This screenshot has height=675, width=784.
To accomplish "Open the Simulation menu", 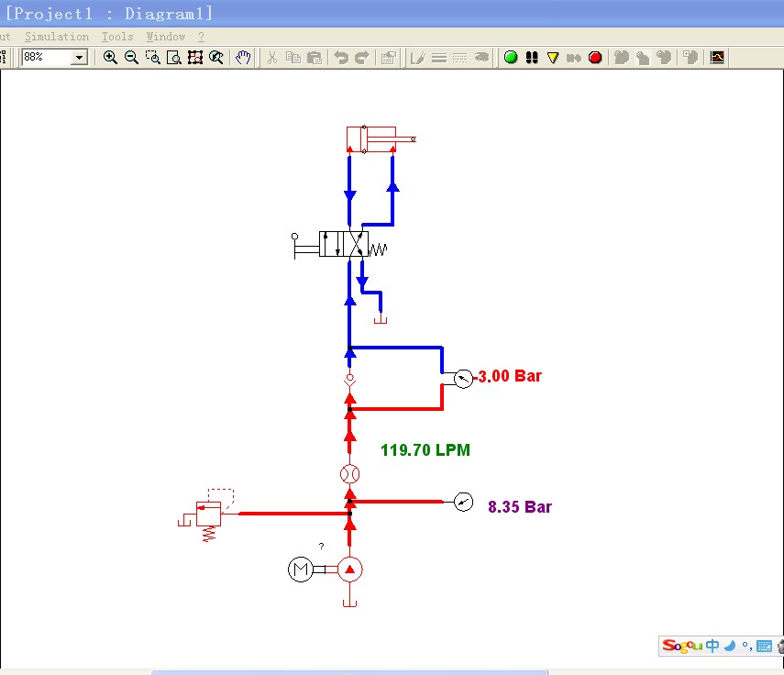I will pyautogui.click(x=57, y=37).
